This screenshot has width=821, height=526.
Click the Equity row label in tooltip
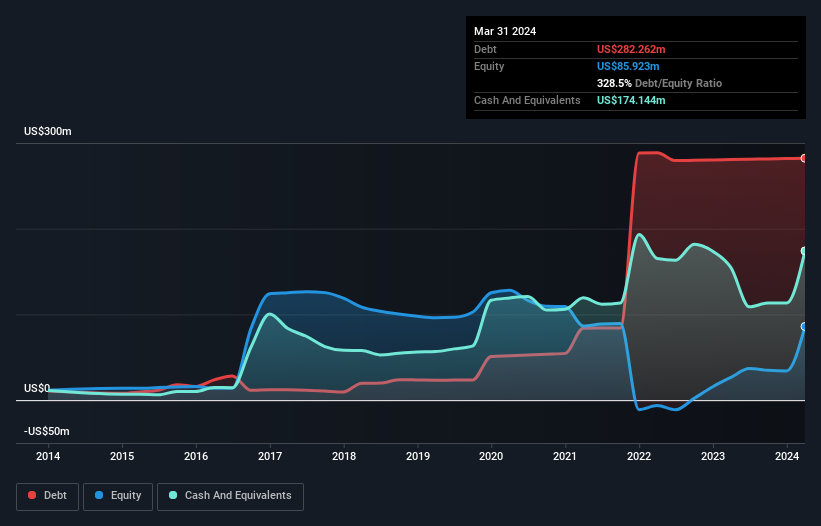click(489, 66)
